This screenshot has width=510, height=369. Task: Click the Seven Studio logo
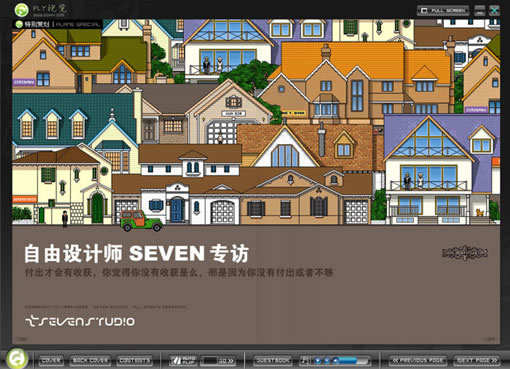(x=80, y=321)
